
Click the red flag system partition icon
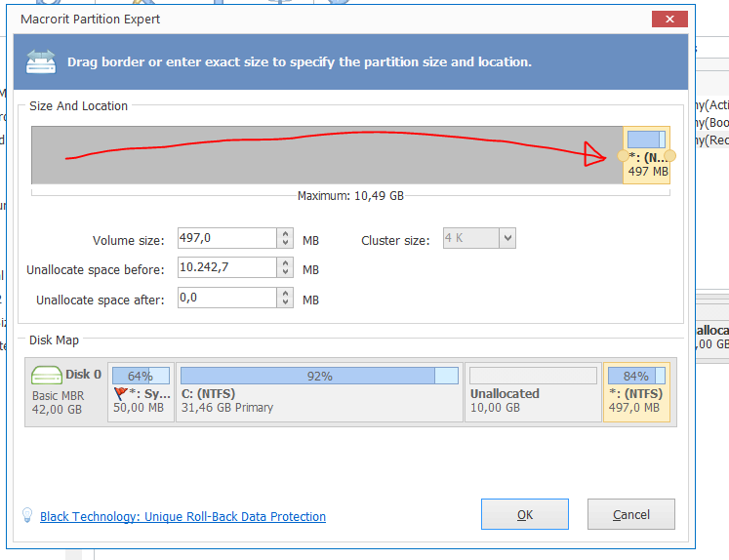[120, 393]
